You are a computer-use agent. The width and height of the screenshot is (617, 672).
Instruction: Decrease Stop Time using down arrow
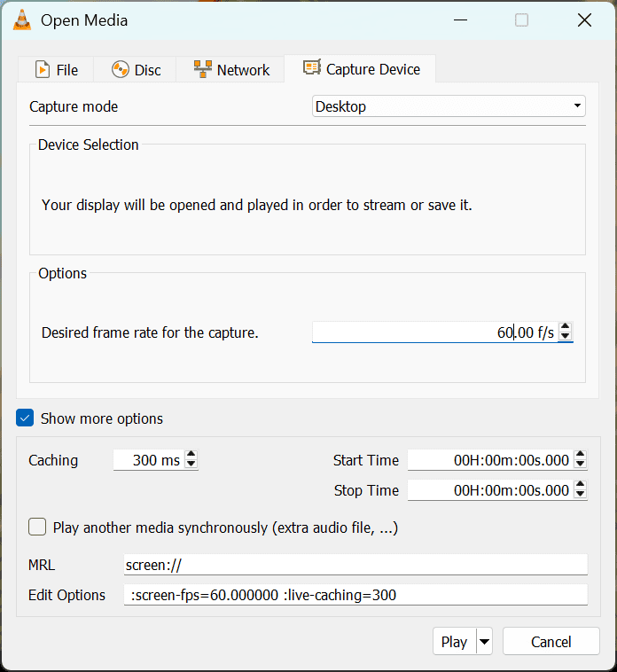(x=580, y=496)
